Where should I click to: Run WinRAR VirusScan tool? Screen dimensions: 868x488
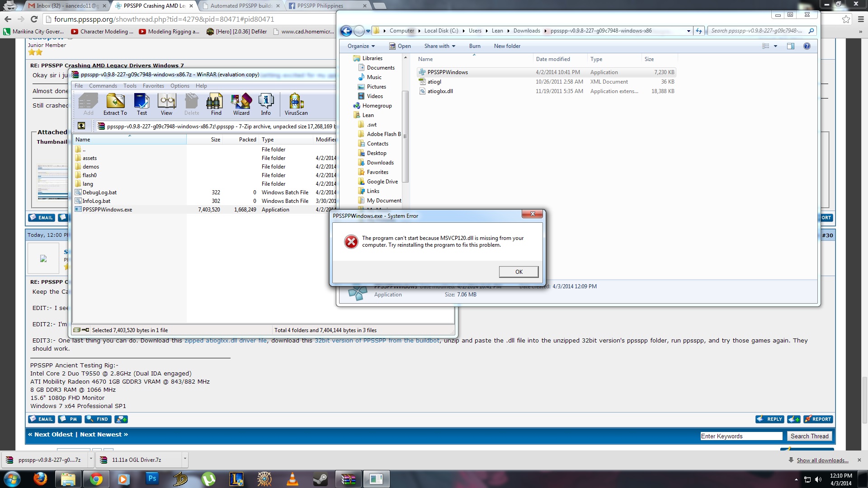pos(296,104)
